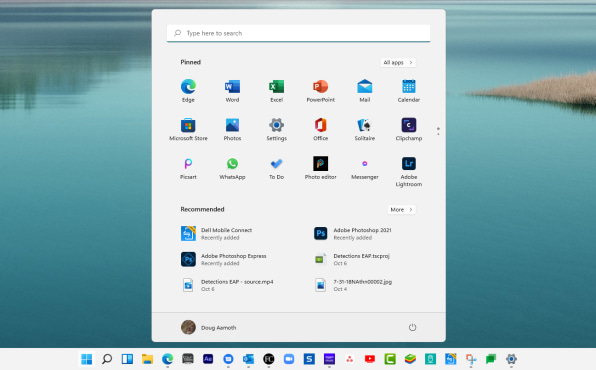Open the green chat bubble taskbar icon
Screen dimensions: 596x370
pyautogui.click(x=491, y=359)
